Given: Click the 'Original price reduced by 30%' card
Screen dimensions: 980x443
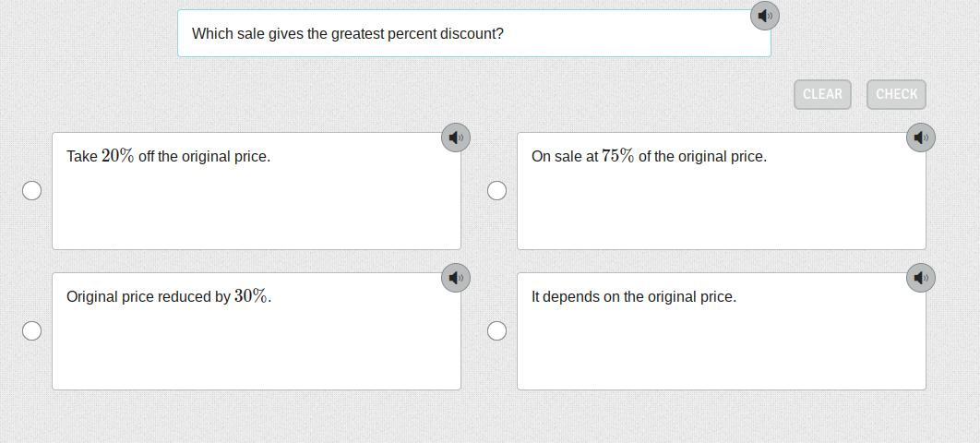Looking at the screenshot, I should tap(257, 343).
